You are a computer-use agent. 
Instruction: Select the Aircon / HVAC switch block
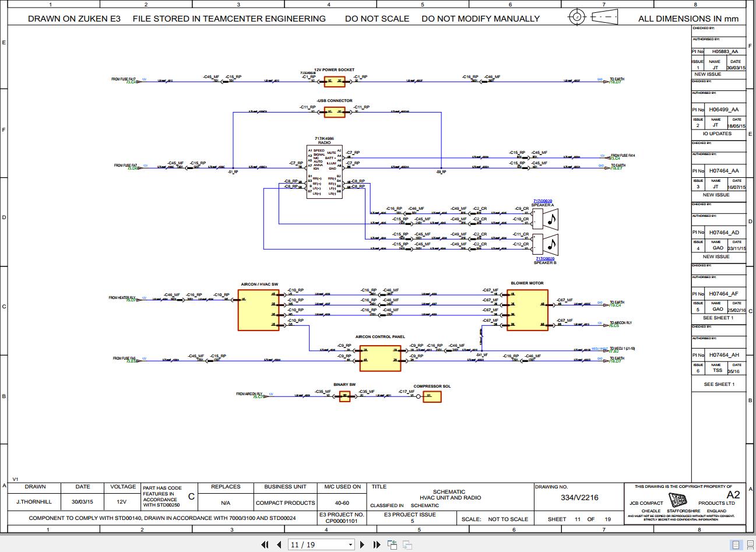coord(259,309)
